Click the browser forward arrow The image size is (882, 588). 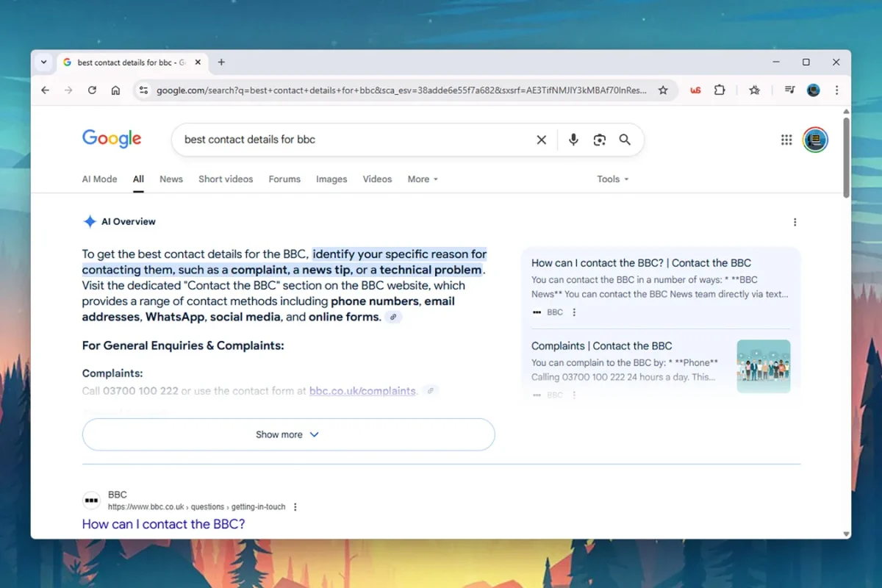[68, 90]
